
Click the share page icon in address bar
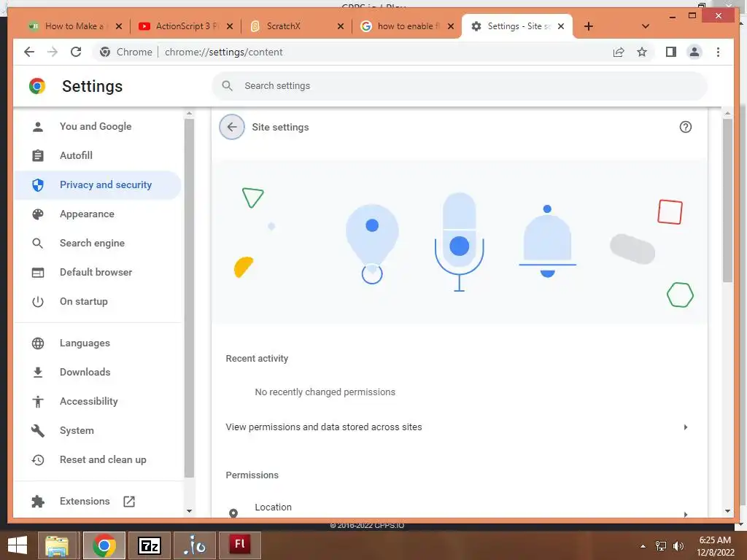619,52
